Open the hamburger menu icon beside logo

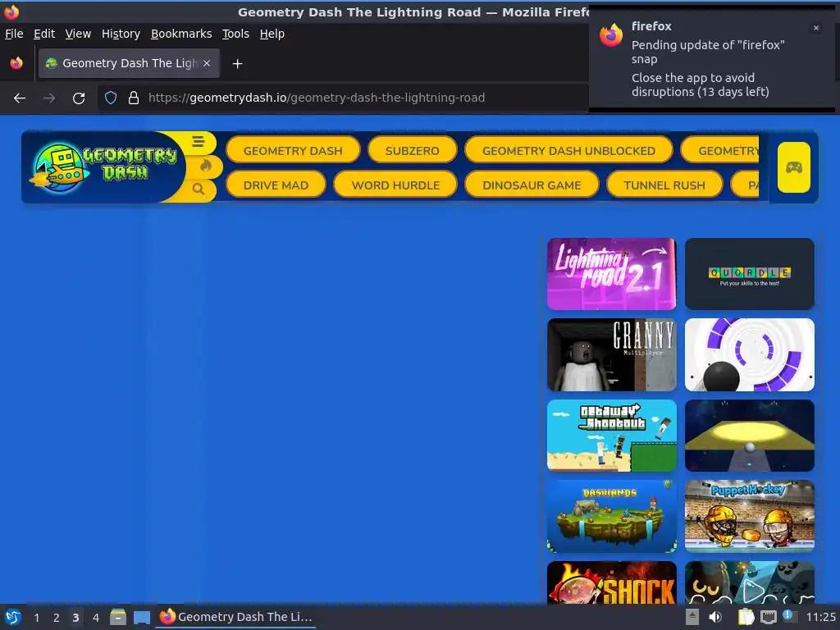tap(199, 142)
